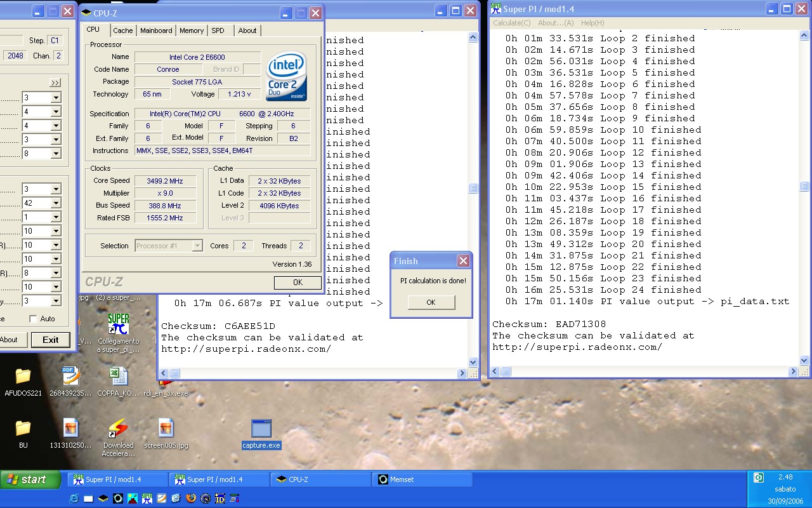
Task: Open the BU folder on desktop
Action: click(23, 429)
